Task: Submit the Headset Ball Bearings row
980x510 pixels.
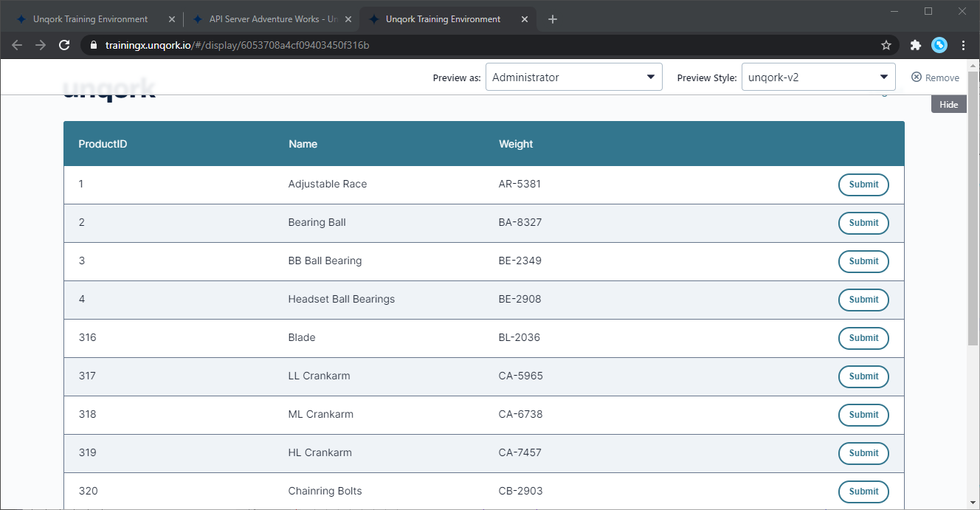Action: (x=863, y=300)
